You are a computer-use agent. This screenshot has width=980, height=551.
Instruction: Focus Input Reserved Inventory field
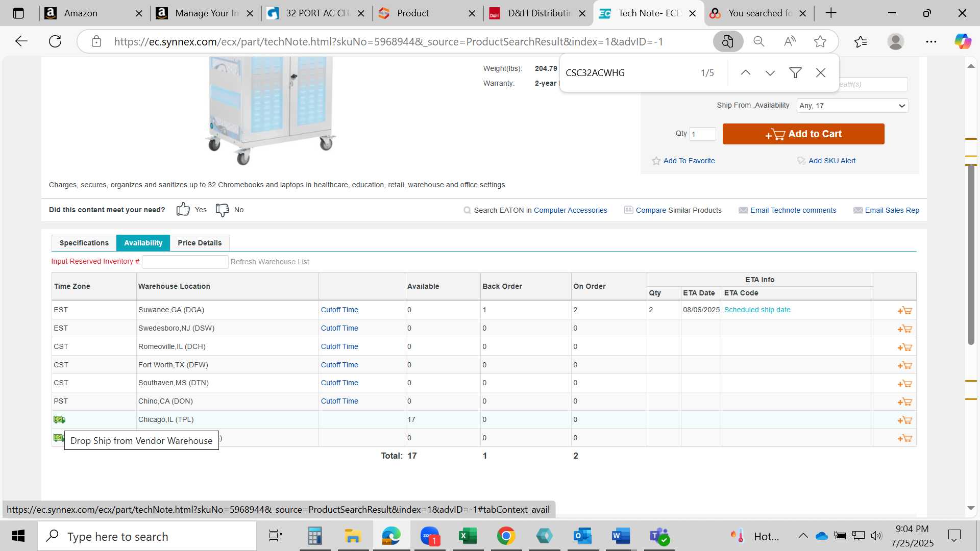(185, 262)
